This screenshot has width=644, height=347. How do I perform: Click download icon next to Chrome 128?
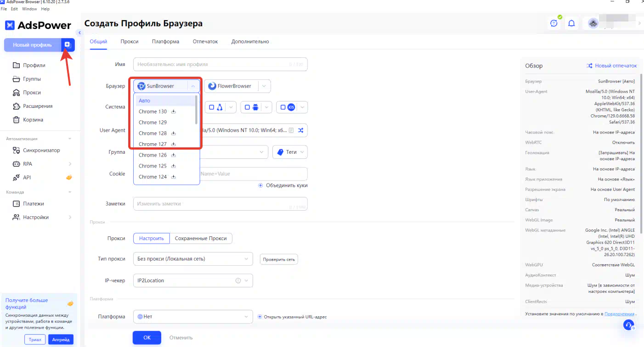point(174,133)
